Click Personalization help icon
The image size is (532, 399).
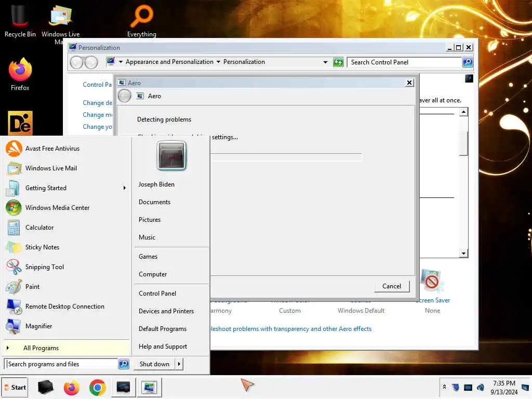469,78
